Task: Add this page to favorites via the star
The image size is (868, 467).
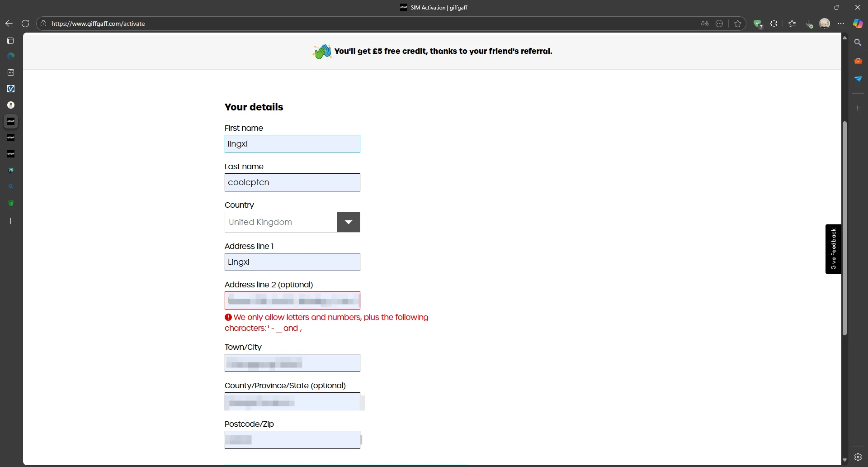Action: [738, 24]
